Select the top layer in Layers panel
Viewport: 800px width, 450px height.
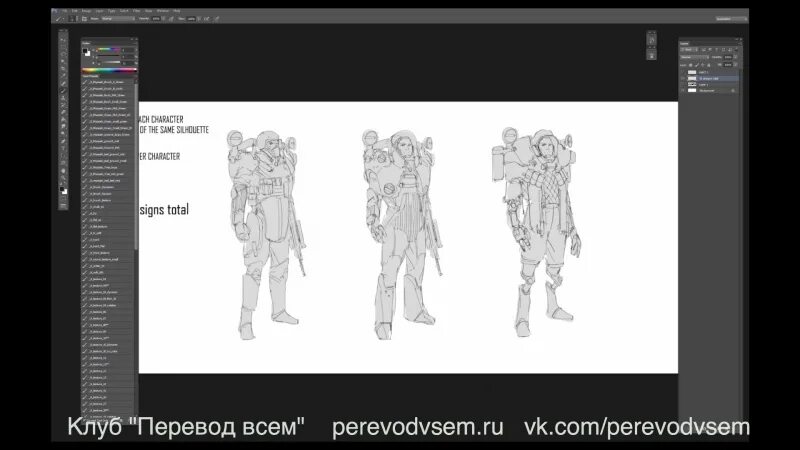pyautogui.click(x=709, y=72)
